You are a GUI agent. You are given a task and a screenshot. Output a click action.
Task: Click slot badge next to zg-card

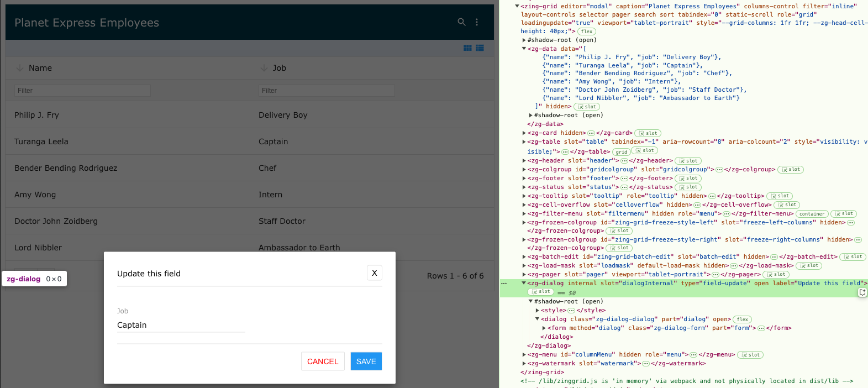pyautogui.click(x=648, y=133)
